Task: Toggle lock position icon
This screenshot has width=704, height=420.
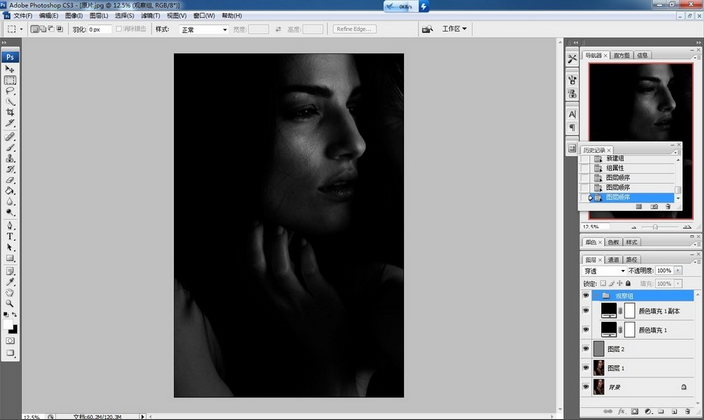Action: (620, 283)
